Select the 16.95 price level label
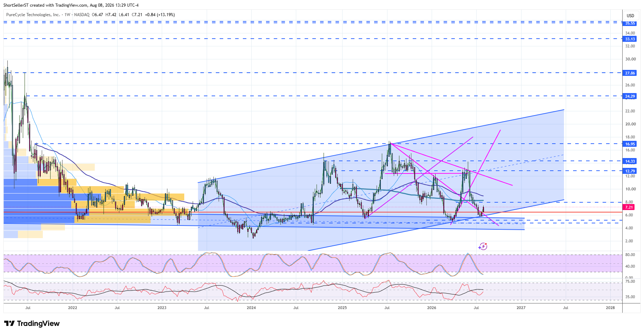644x334 pixels. [x=630, y=144]
